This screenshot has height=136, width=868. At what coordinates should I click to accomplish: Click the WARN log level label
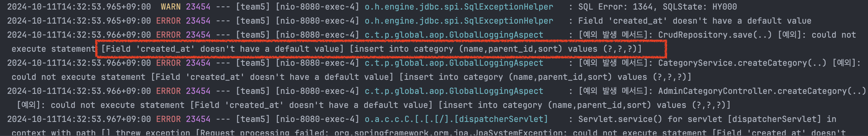[x=170, y=7]
